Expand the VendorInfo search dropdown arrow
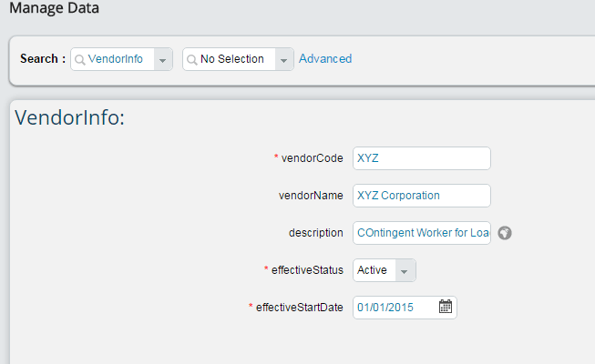Screen dimensions: 595x364 pyautogui.click(x=163, y=59)
